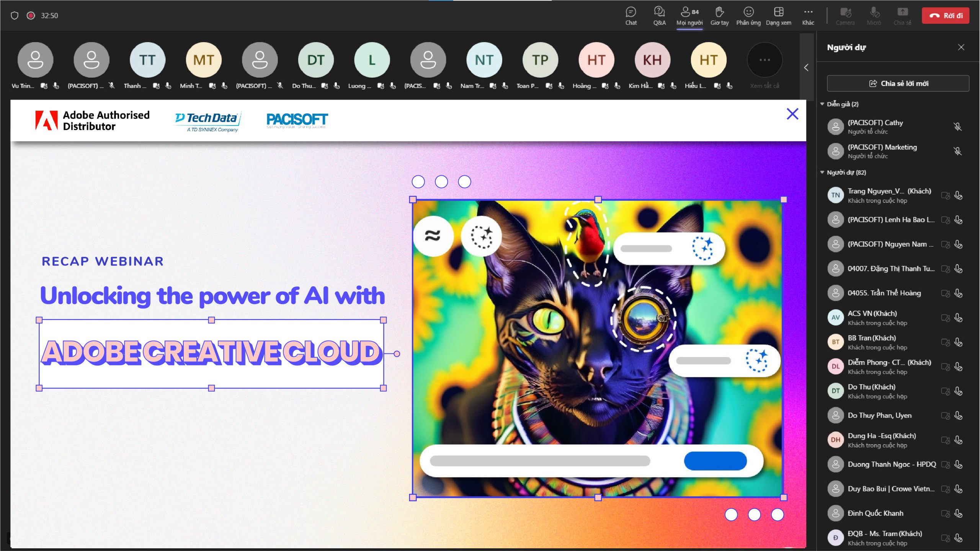The image size is (980, 551).
Task: Click the disabled Camera button
Action: [845, 16]
